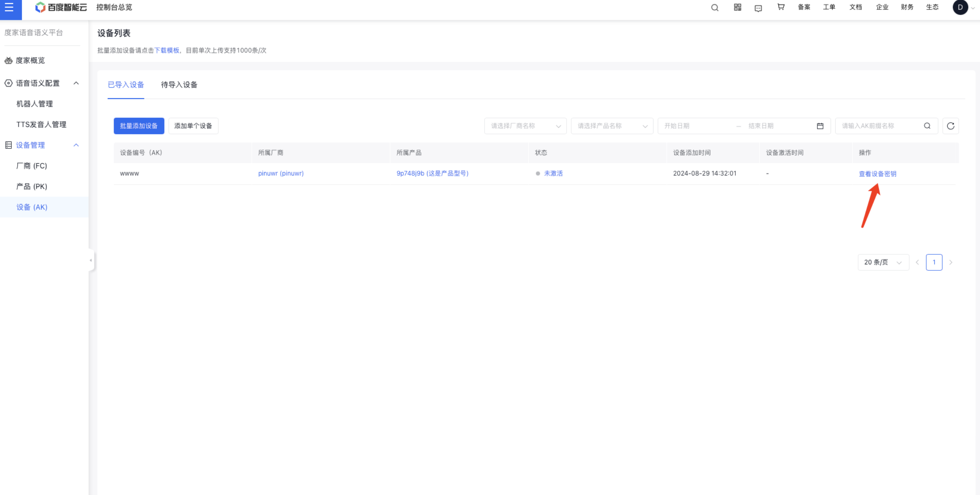Image resolution: width=980 pixels, height=495 pixels.
Task: Open vendor link pinuwr (pinuwr)
Action: (x=281, y=173)
